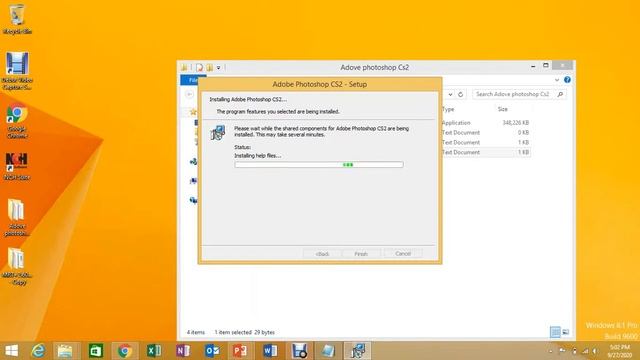The width and height of the screenshot is (640, 360).
Task: Click the search magnifier icon in Explorer
Action: click(560, 94)
